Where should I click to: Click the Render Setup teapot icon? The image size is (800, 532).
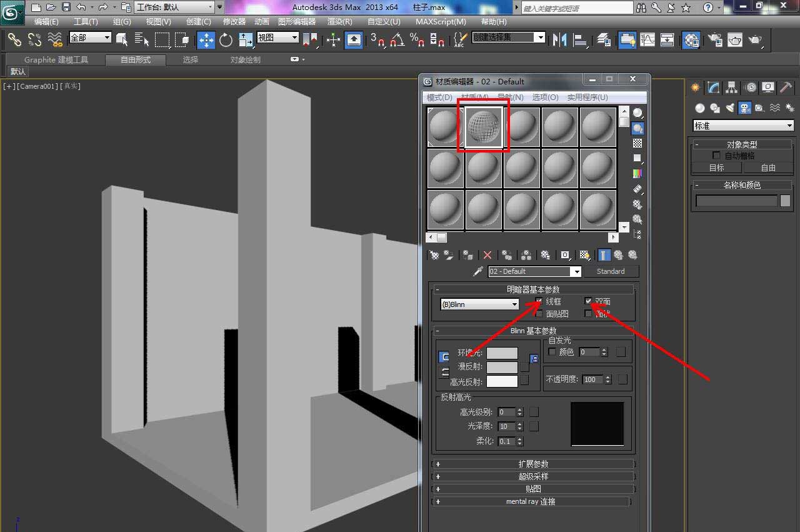pyautogui.click(x=714, y=40)
